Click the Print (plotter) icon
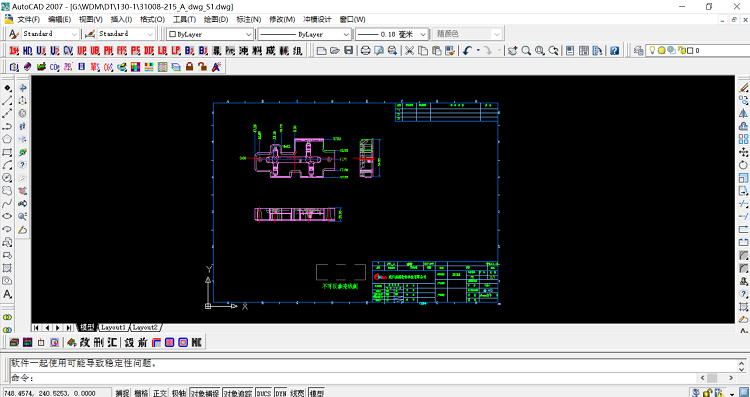 tap(365, 50)
